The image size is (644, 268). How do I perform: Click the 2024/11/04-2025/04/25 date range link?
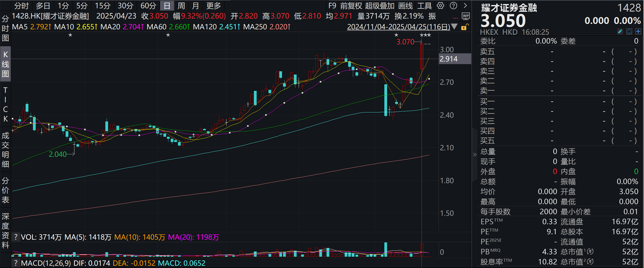[x=398, y=27]
